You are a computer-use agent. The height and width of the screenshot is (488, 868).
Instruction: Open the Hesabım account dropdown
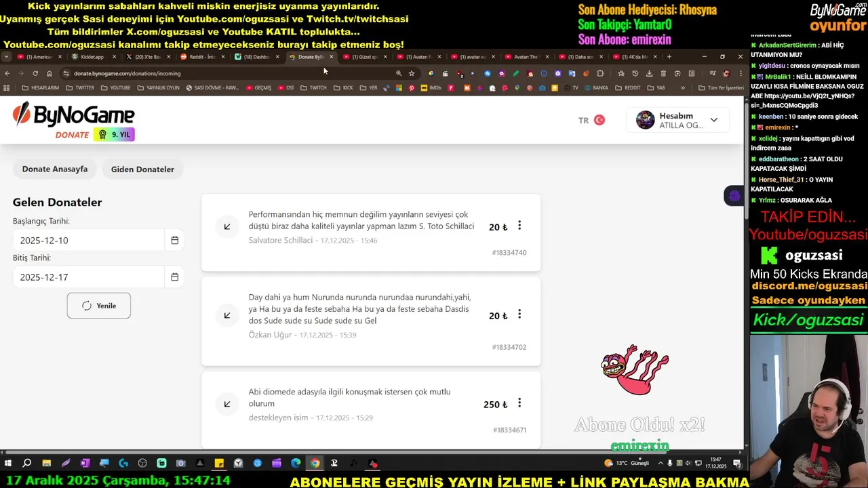point(677,120)
